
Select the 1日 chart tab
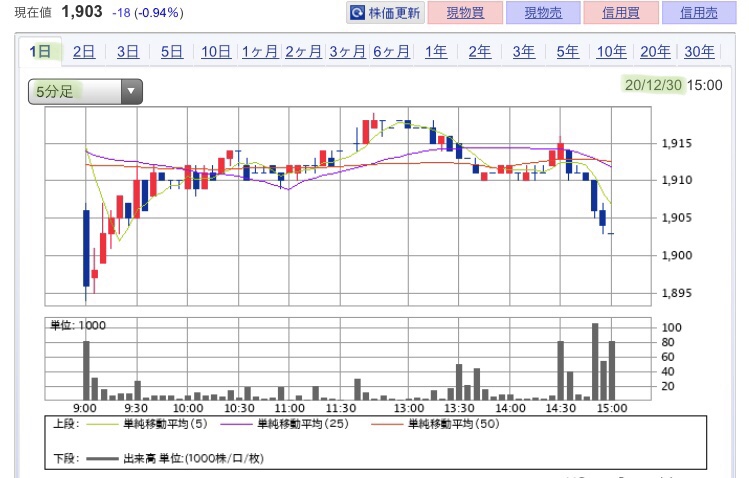40,51
